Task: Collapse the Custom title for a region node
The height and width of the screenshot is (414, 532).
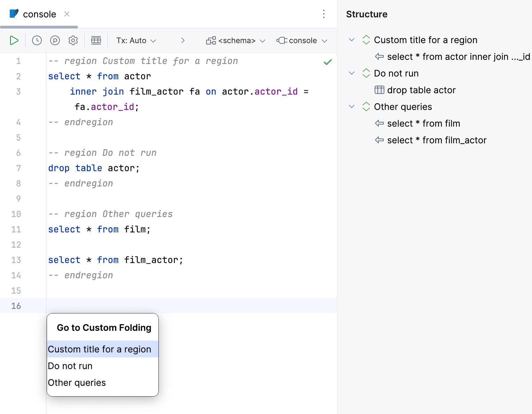Action: 352,40
